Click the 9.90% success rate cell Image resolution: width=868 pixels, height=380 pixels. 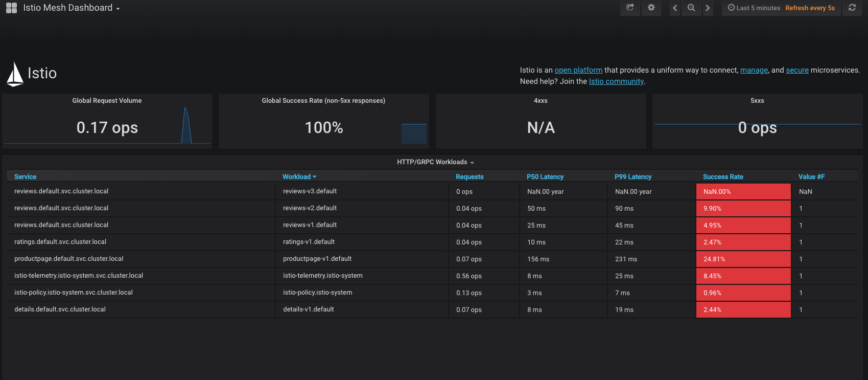pyautogui.click(x=743, y=208)
